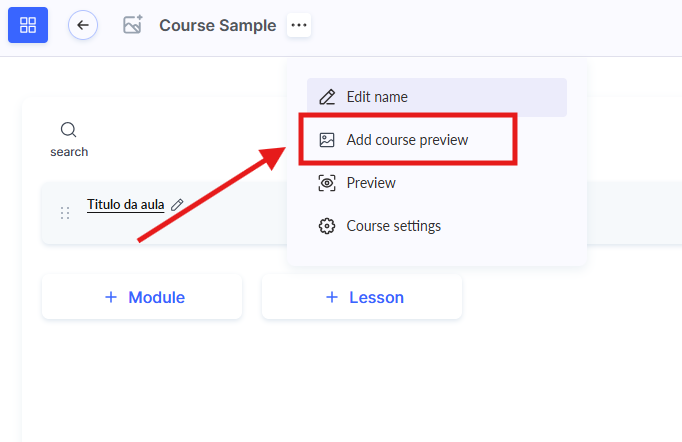This screenshot has width=682, height=442.
Task: Toggle the three-dot menu beside Course Sample
Action: pyautogui.click(x=298, y=25)
